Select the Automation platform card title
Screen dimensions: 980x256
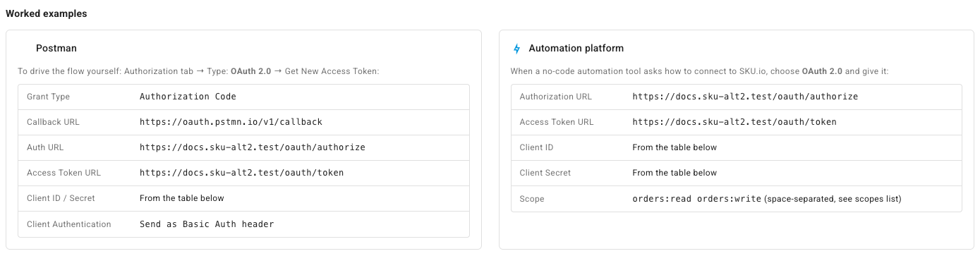[576, 49]
